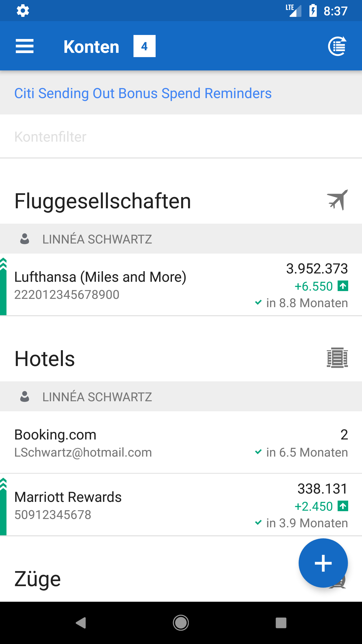Tap the Züge section heading
Viewport: 362px width, 644px height.
coord(38,579)
